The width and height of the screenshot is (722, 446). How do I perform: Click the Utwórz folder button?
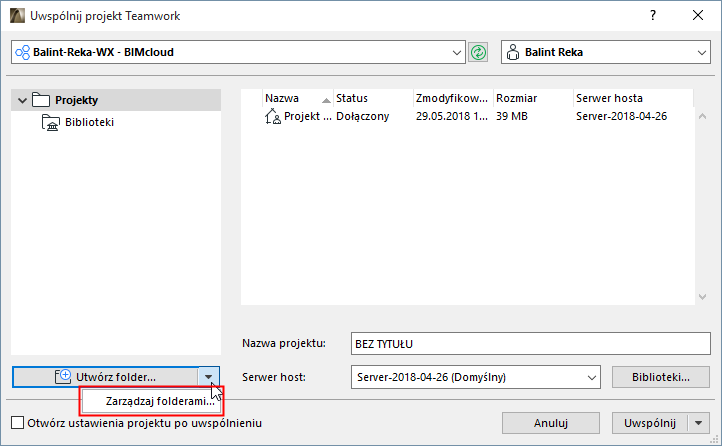[106, 377]
